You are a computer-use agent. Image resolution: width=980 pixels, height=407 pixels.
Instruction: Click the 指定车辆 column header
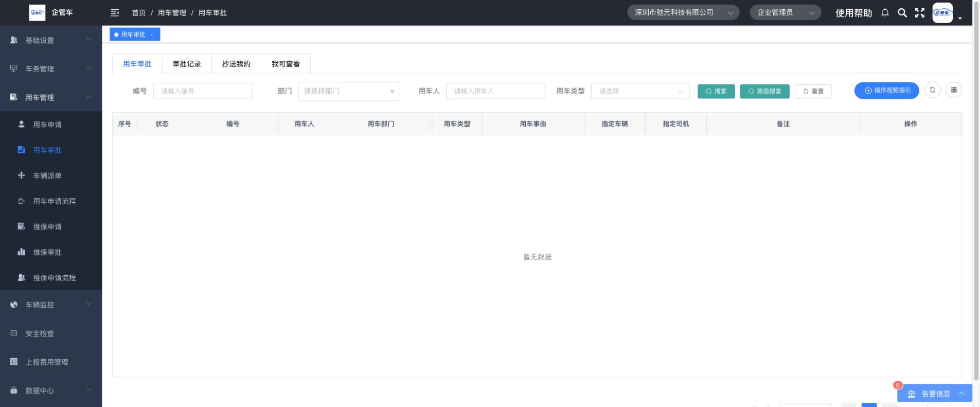click(x=615, y=124)
